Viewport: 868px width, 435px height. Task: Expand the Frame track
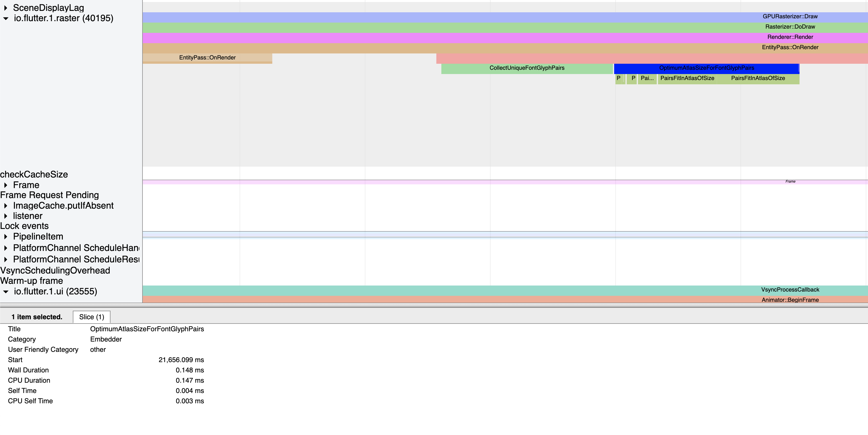click(x=6, y=185)
